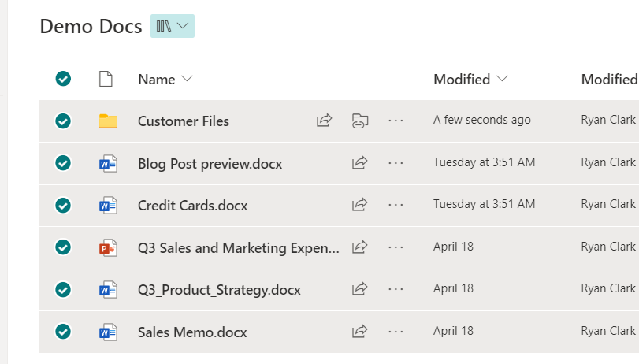Click the Word icon for Blog Post preview.docx
Image resolution: width=639 pixels, height=364 pixels.
109,163
